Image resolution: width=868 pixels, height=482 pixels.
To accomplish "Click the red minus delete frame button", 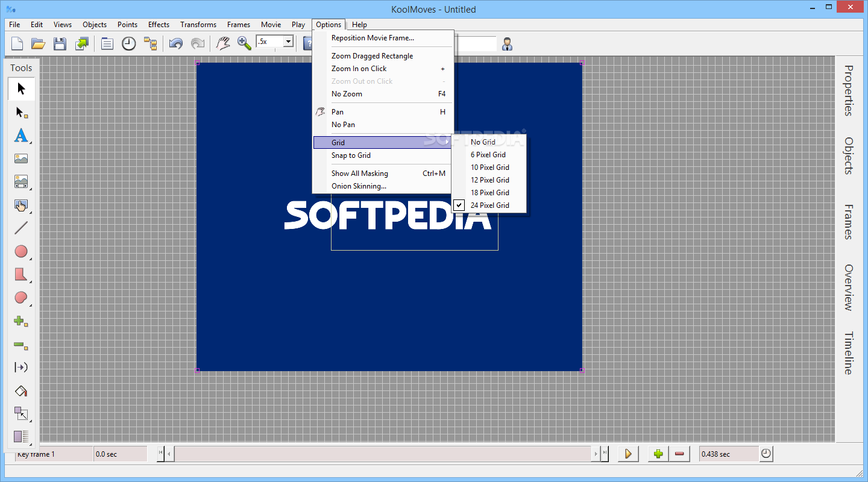I will (x=679, y=454).
